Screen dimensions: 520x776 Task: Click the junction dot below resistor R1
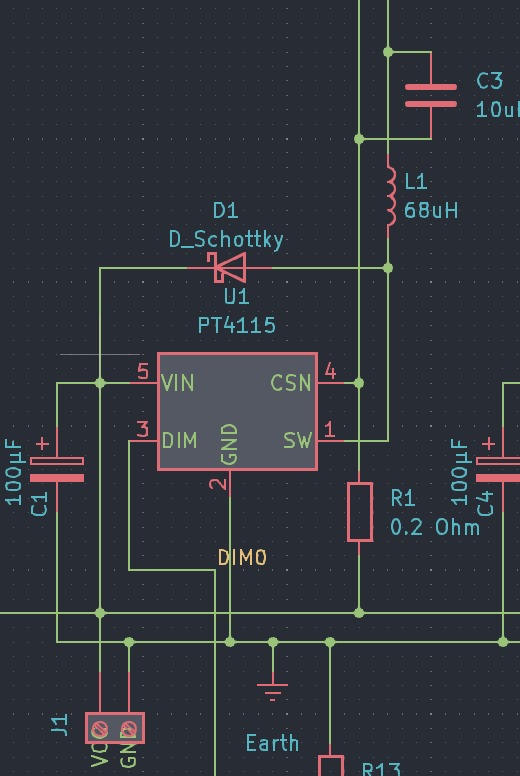(359, 613)
